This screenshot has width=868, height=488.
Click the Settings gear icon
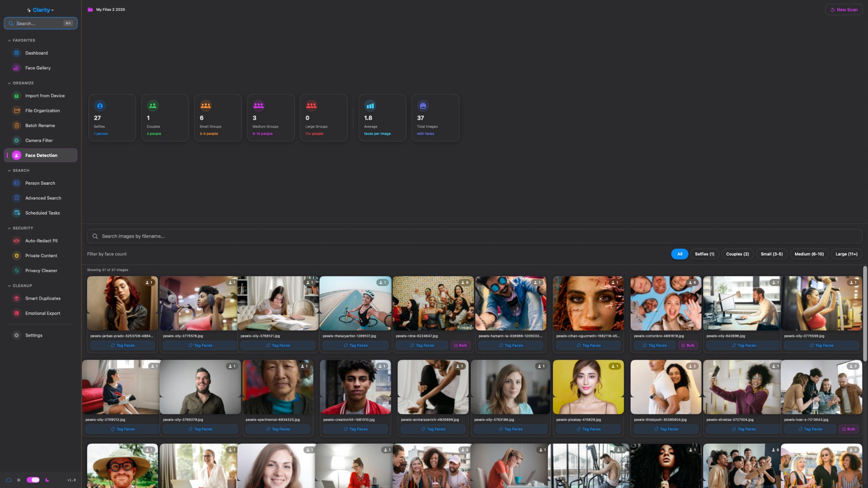pyautogui.click(x=16, y=335)
